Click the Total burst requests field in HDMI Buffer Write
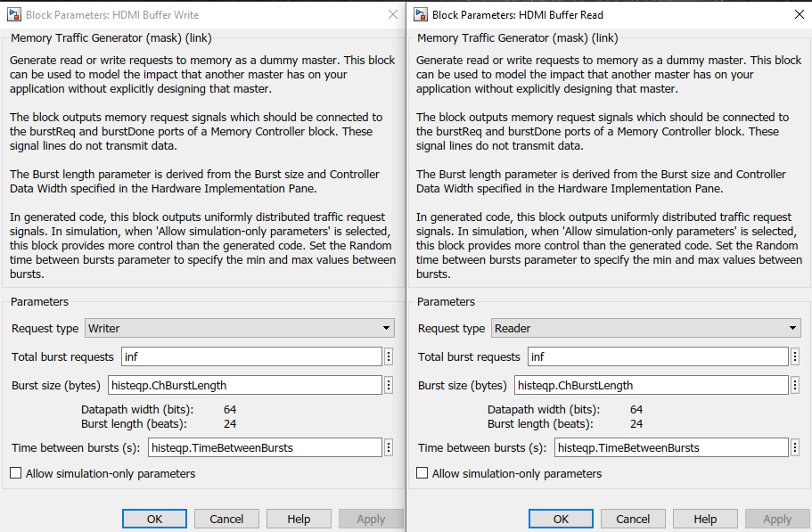 pos(250,356)
